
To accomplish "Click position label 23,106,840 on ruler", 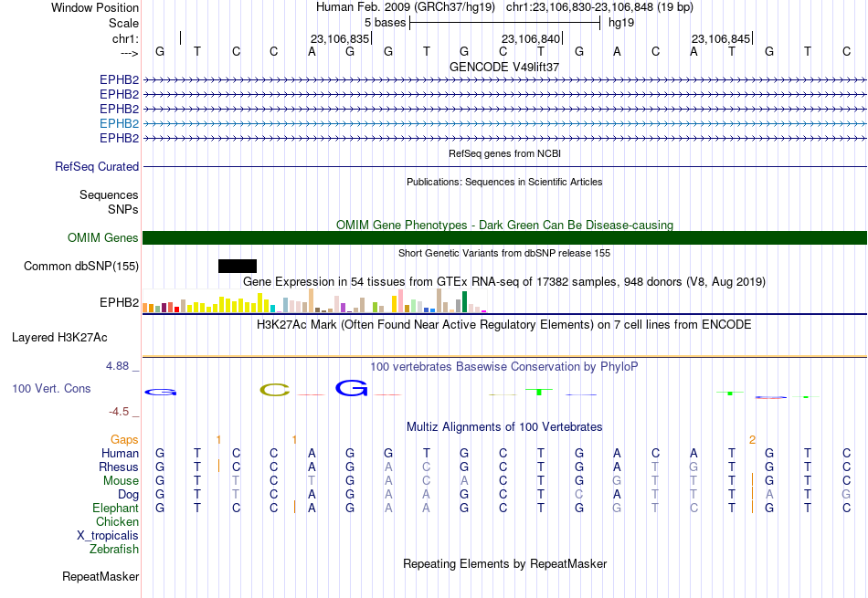I will (531, 38).
